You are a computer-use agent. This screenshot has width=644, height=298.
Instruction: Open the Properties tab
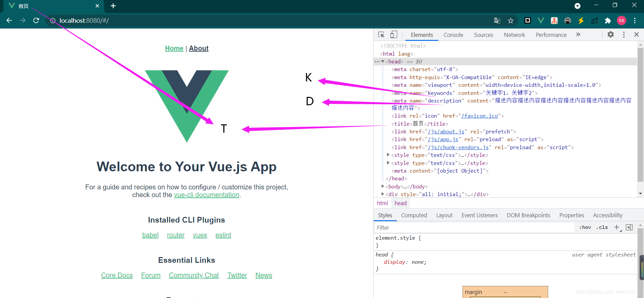(x=572, y=215)
